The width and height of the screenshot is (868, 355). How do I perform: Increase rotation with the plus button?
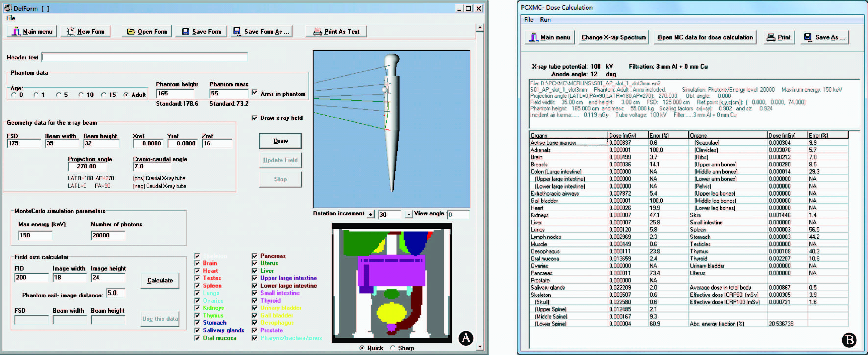click(x=371, y=214)
